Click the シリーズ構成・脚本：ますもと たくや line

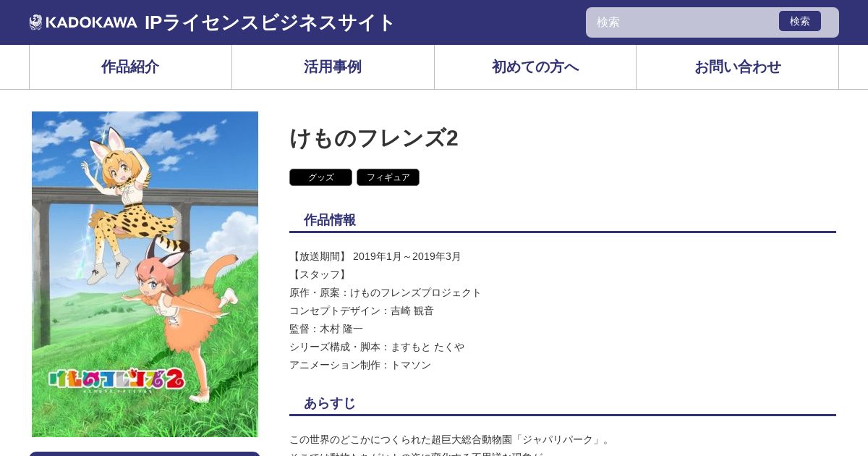(x=377, y=347)
